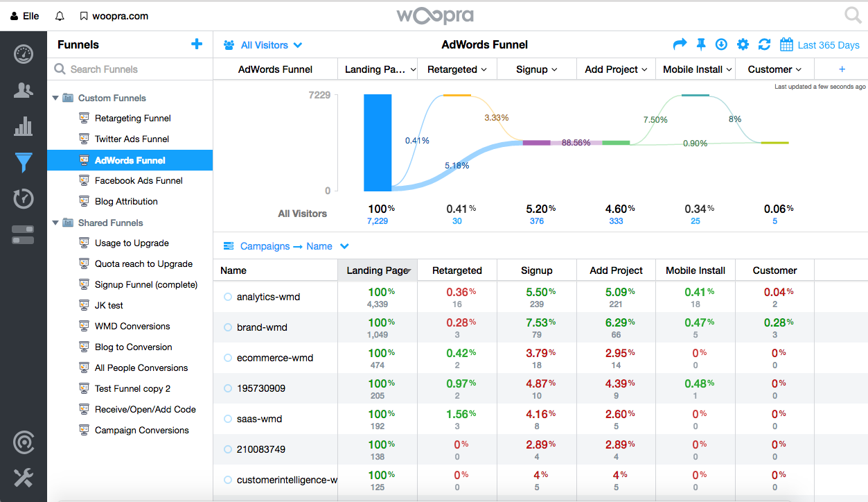This screenshot has width=868, height=502.
Task: Click the Shared Funnels folder icon
Action: [68, 223]
